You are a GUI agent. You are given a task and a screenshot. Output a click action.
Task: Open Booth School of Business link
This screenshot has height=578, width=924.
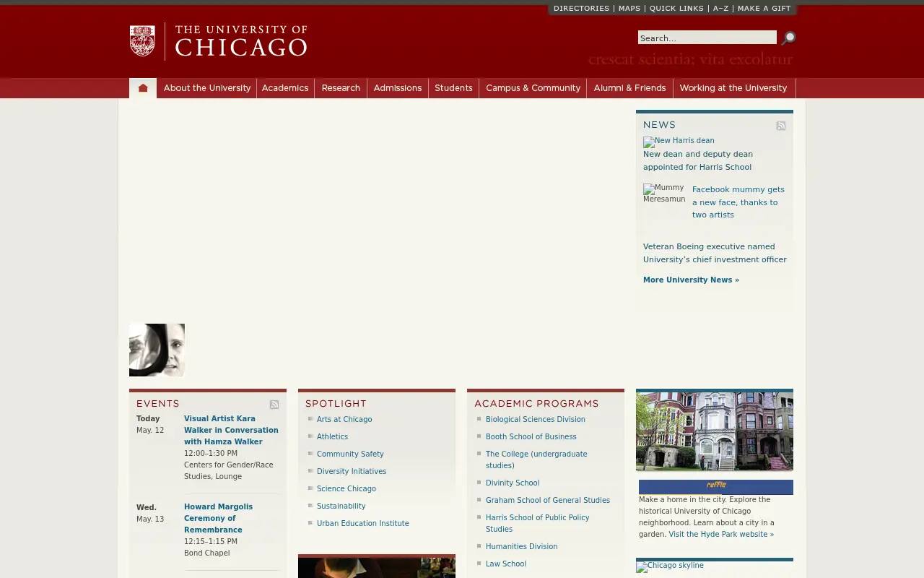pos(531,436)
